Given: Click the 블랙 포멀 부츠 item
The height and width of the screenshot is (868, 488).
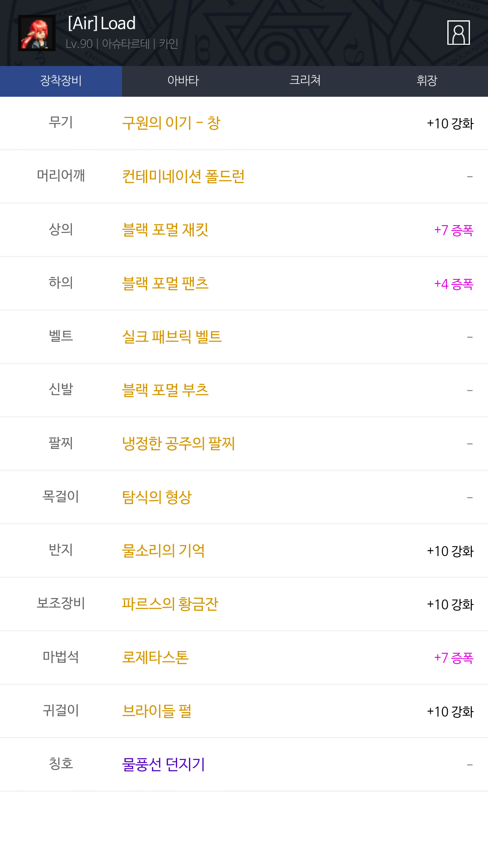Looking at the screenshot, I should coord(165,390).
